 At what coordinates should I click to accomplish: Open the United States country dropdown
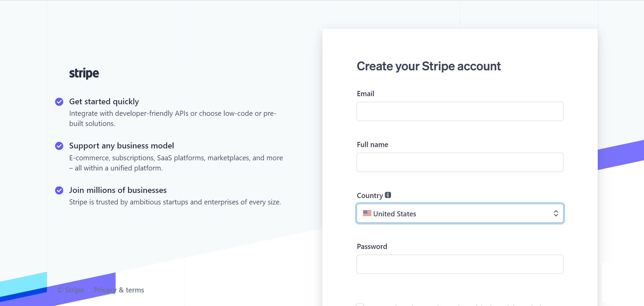pos(460,213)
